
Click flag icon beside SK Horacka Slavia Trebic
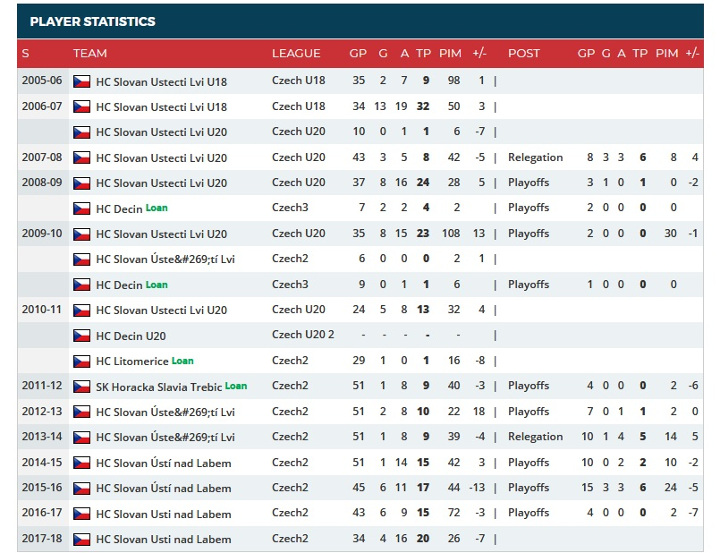[x=82, y=386]
